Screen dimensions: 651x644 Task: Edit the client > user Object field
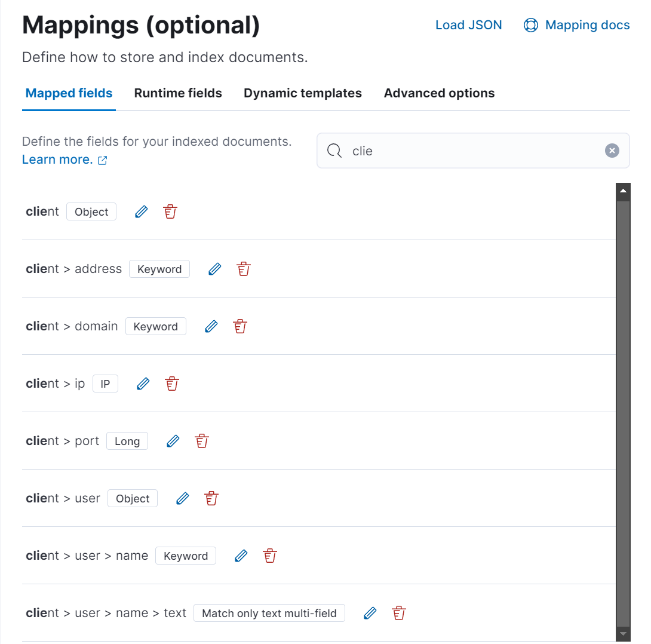click(182, 498)
